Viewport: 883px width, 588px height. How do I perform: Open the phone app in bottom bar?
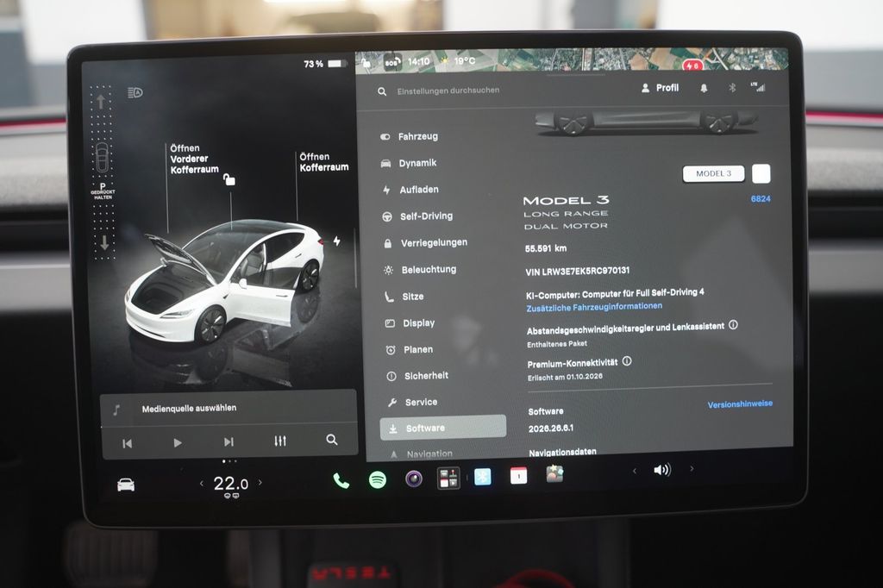tap(341, 480)
